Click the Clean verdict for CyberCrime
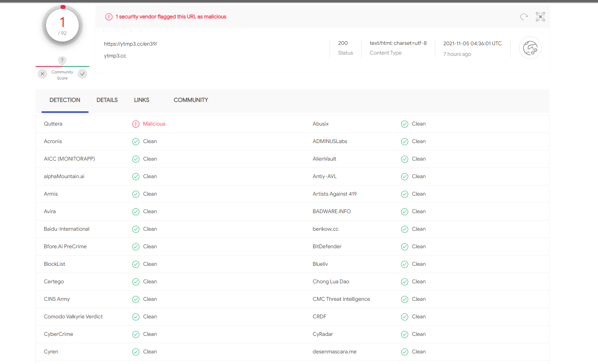The image size is (598, 364). click(150, 334)
